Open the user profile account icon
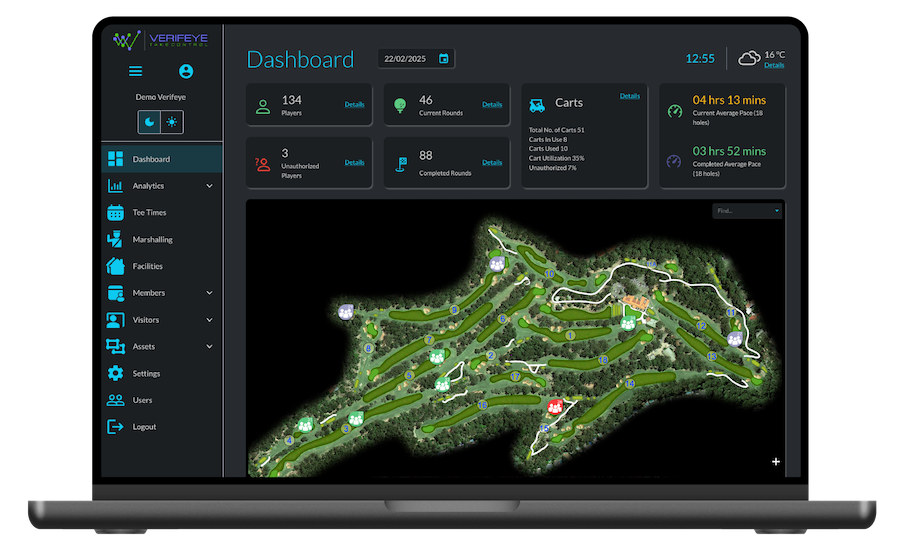Viewport: 900px width, 551px height. point(185,72)
